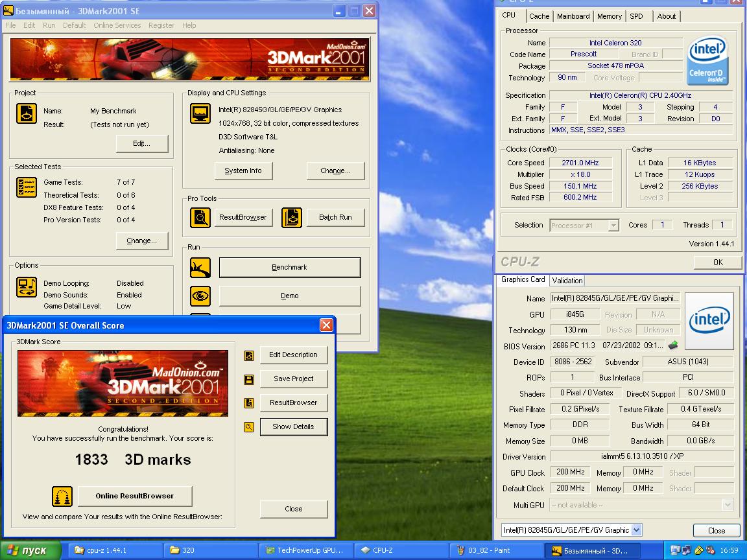Open the Register menu
This screenshot has width=747, height=560.
coord(161,25)
